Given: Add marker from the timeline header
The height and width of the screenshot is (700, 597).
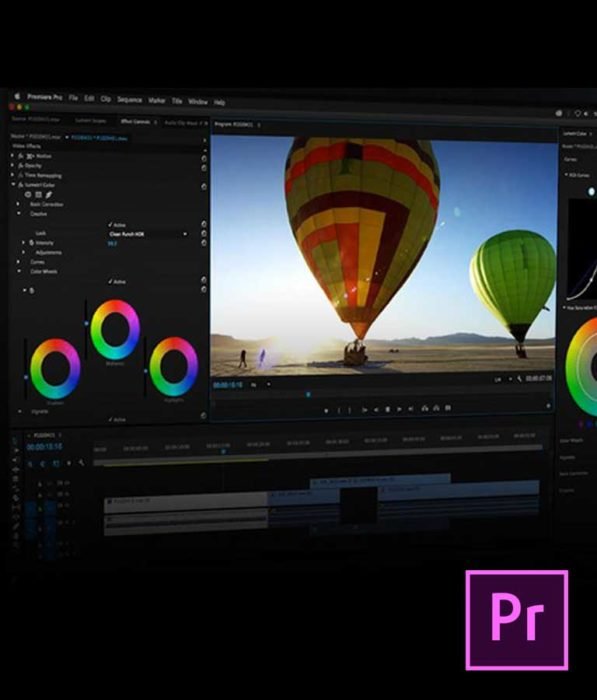Looking at the screenshot, I should 69,463.
